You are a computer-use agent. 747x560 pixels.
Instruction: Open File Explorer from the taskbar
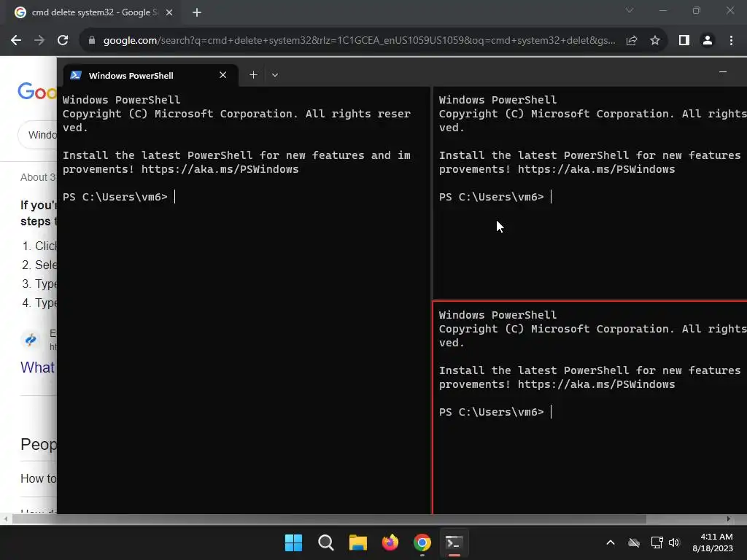coord(357,542)
